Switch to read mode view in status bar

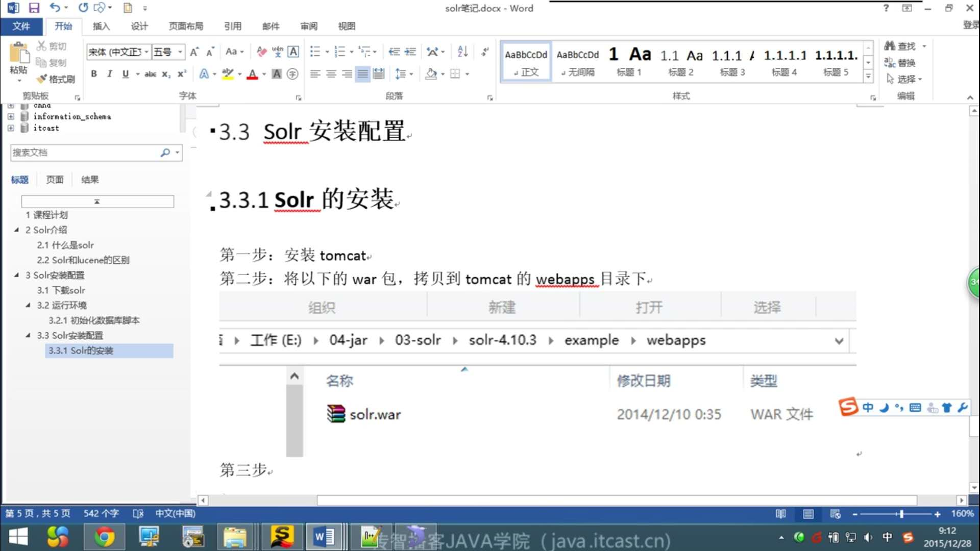click(781, 514)
